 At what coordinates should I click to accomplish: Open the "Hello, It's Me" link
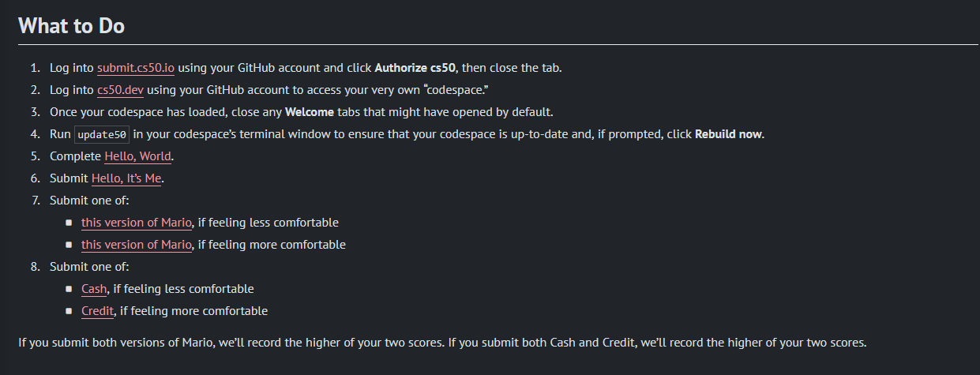click(x=126, y=178)
